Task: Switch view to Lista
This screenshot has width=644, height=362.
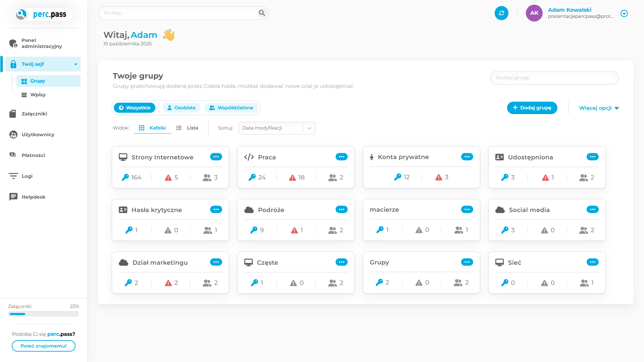Action: (x=187, y=128)
